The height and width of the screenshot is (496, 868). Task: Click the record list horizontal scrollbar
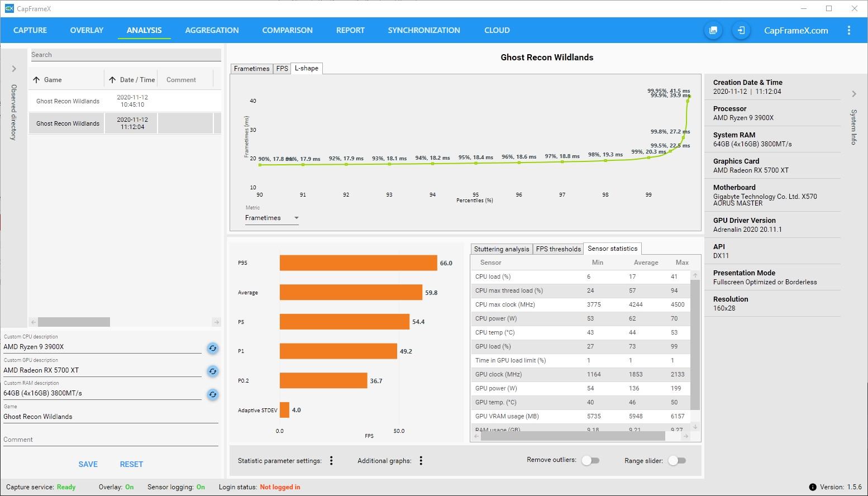click(x=74, y=322)
